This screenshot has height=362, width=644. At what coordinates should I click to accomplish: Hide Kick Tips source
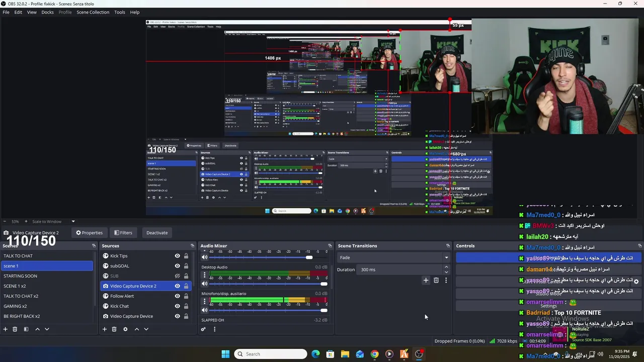tap(177, 256)
